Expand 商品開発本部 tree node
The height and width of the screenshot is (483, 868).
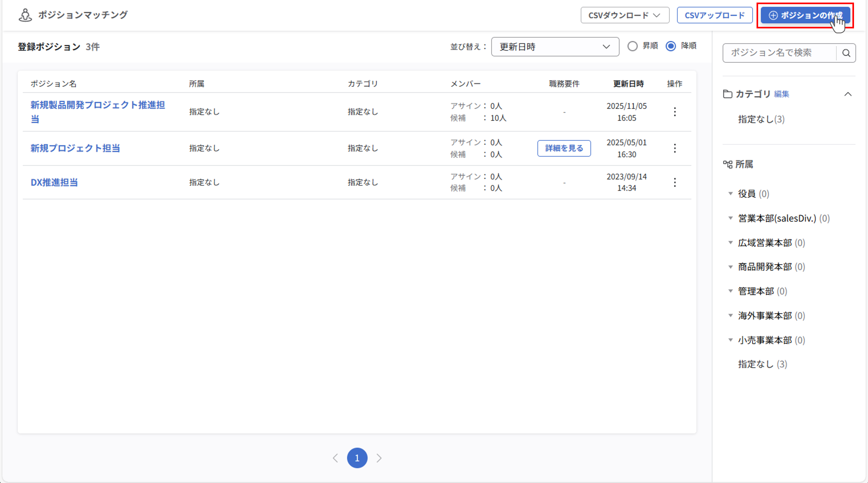click(x=731, y=267)
